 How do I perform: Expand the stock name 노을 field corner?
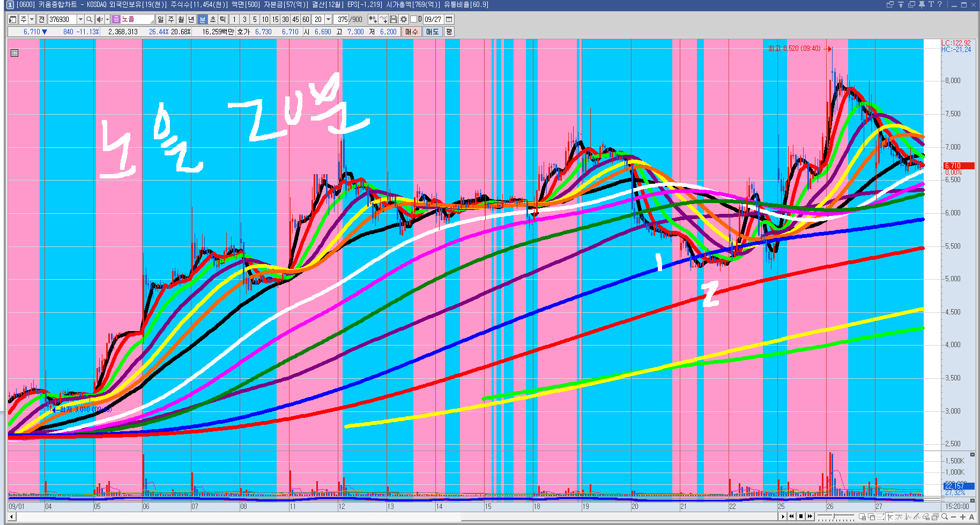152,21
